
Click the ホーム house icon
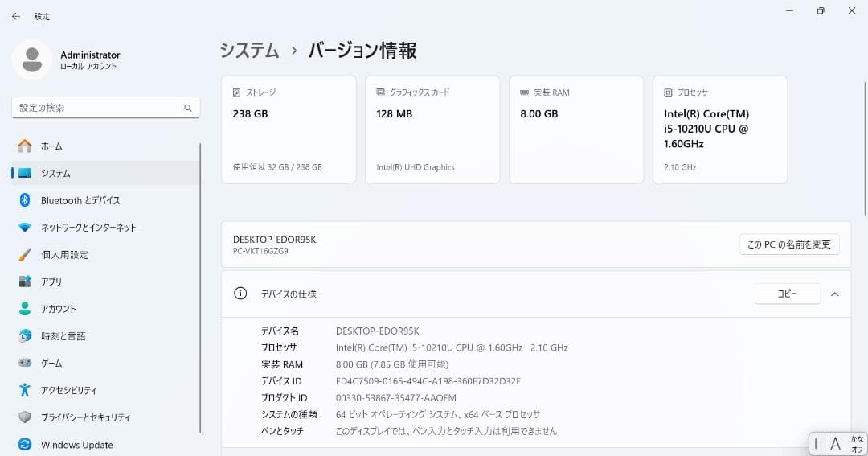tap(25, 146)
